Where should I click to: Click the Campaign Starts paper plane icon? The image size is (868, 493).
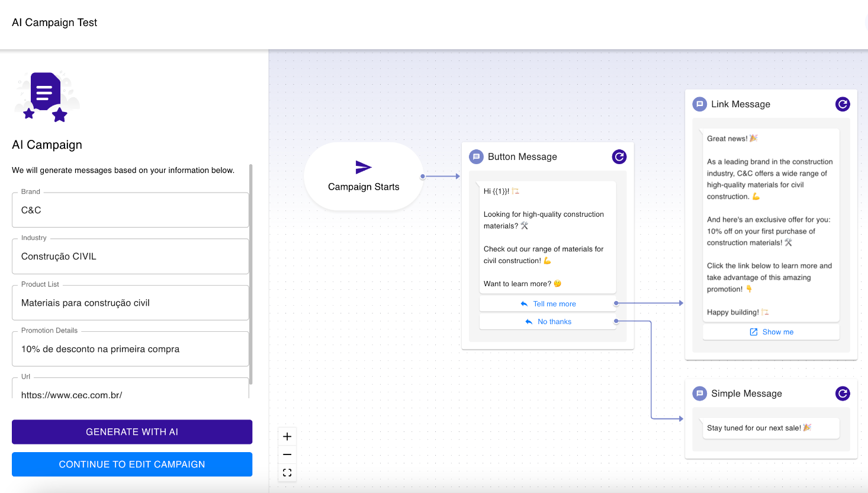[x=364, y=167]
